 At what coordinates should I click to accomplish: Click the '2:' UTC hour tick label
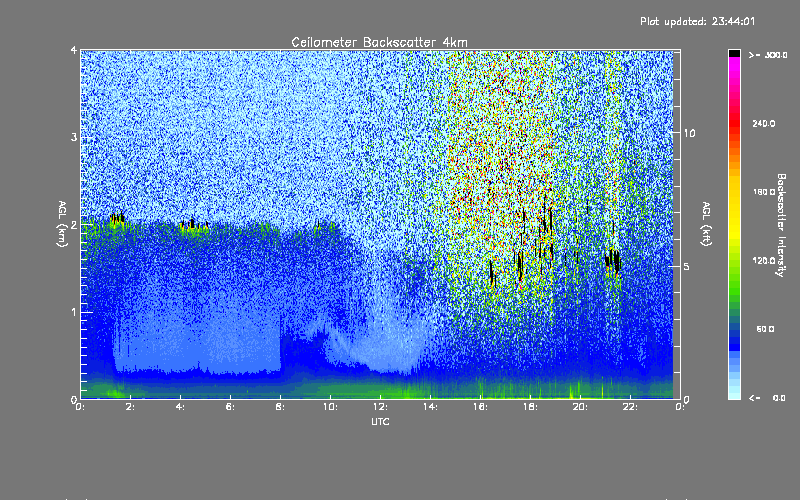(x=130, y=407)
